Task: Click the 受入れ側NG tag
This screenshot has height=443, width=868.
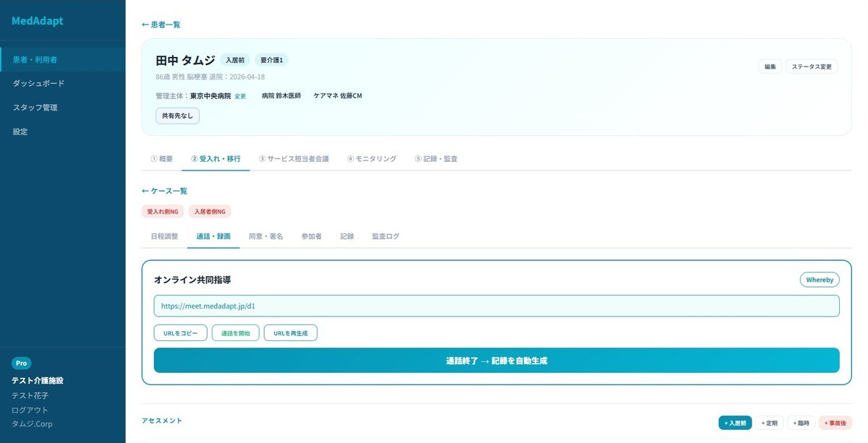Action: tap(163, 212)
